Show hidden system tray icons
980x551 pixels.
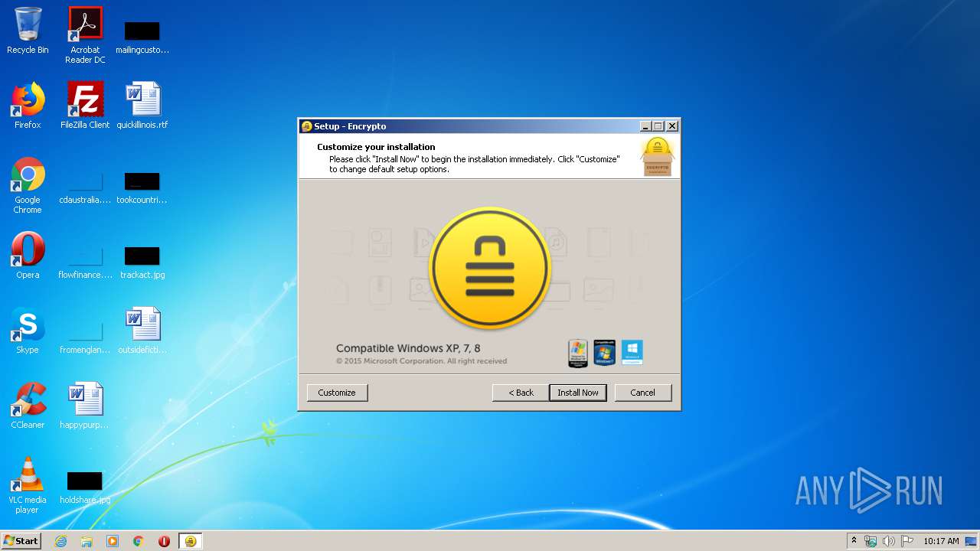click(x=854, y=541)
